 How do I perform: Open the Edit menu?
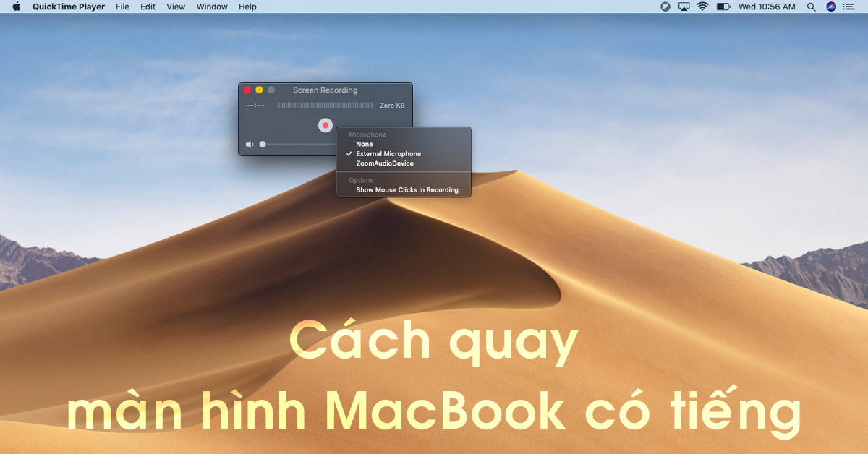[148, 7]
